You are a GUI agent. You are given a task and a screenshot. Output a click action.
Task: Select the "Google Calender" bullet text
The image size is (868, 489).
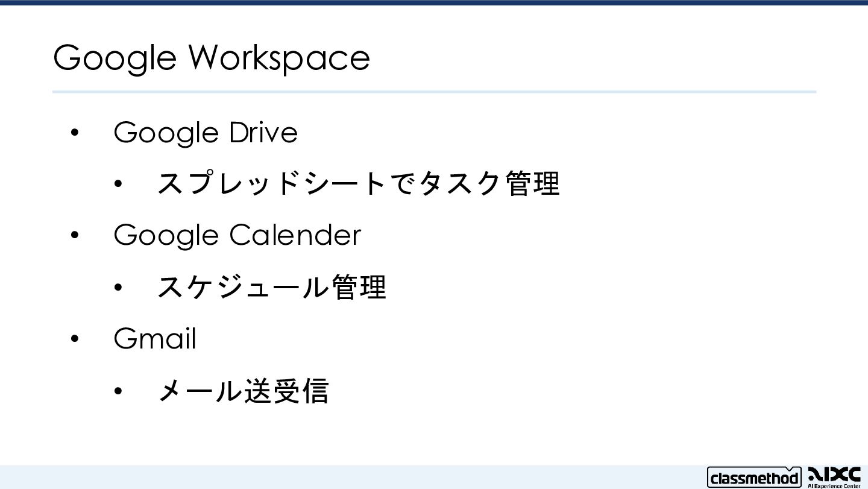coord(237,235)
